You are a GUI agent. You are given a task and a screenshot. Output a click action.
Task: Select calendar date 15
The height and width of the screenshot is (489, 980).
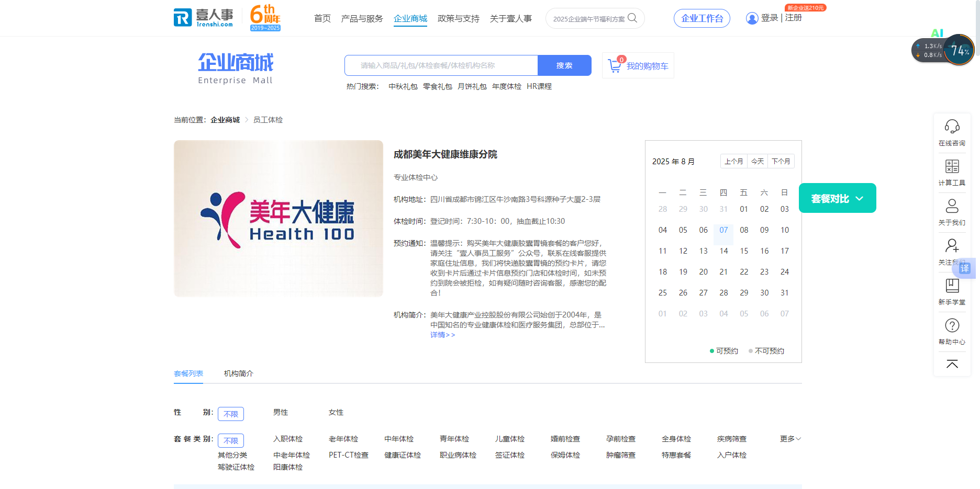(744, 251)
